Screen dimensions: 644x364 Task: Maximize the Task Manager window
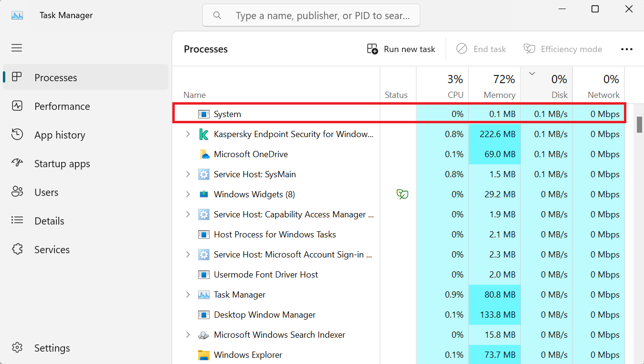(x=595, y=9)
